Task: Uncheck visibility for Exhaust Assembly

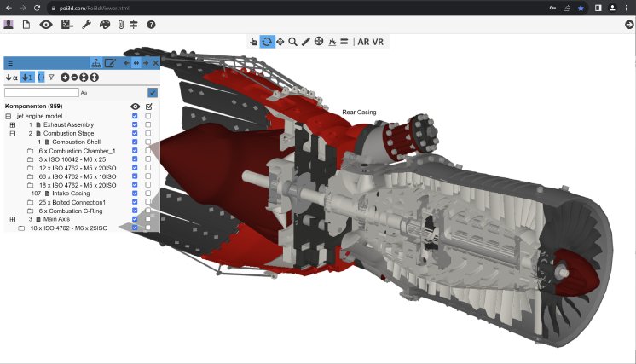Action: pyautogui.click(x=135, y=124)
